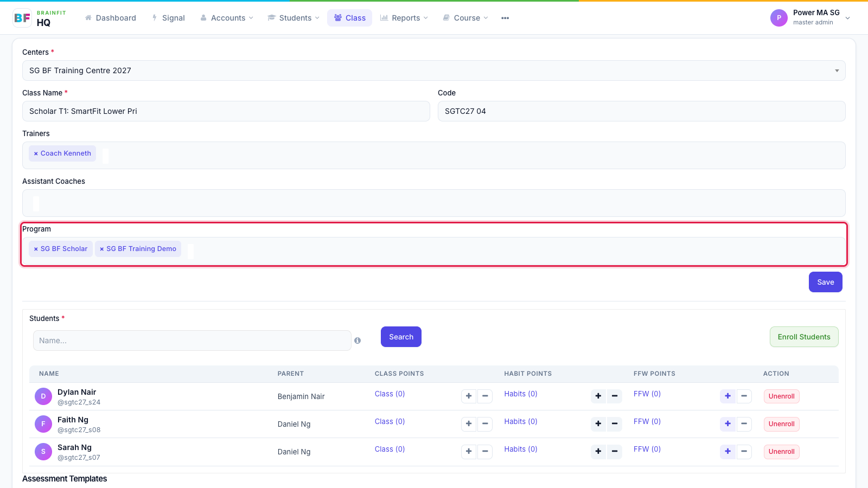The width and height of the screenshot is (868, 488).
Task: Expand the Course menu
Action: [465, 18]
